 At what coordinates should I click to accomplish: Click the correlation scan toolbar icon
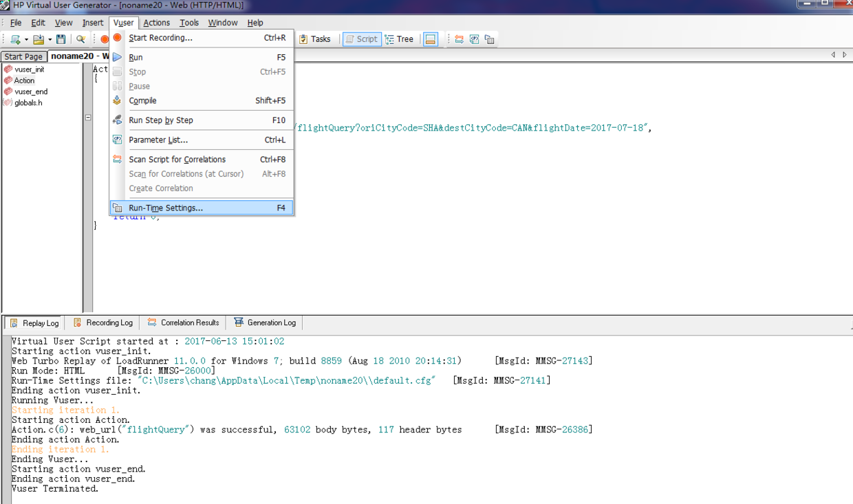[x=459, y=39]
